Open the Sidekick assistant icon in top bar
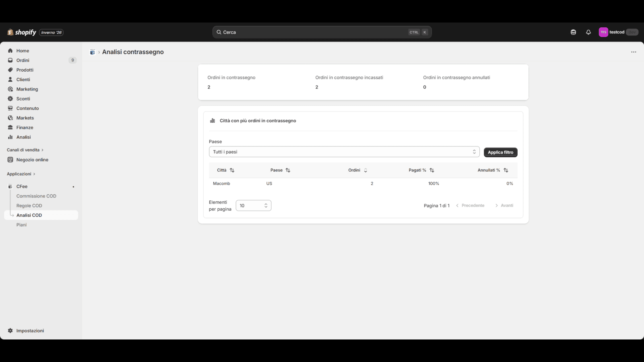This screenshot has height=362, width=644. (573, 32)
